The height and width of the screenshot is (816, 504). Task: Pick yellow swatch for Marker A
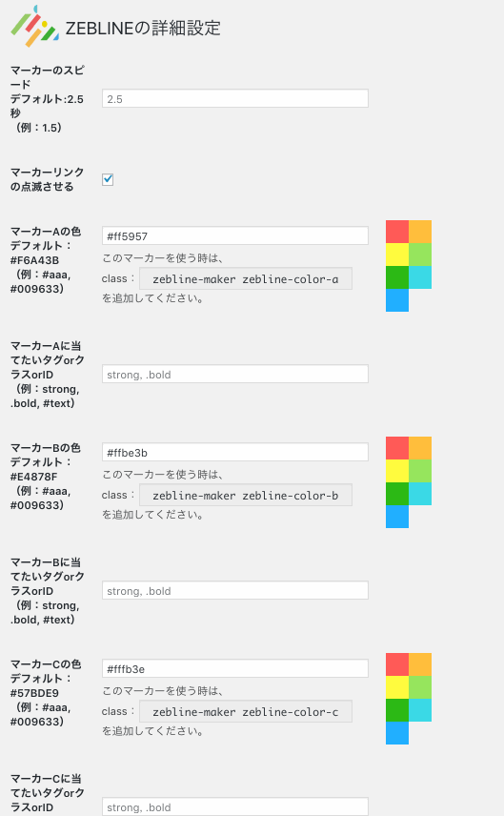pyautogui.click(x=397, y=255)
